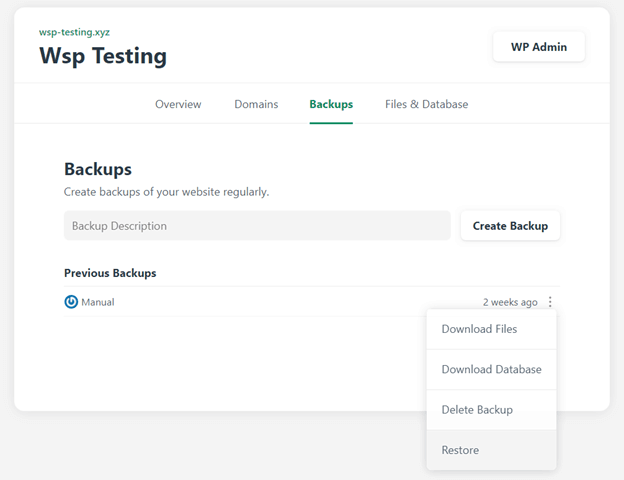
Task: Click the Manual backup label
Action: click(x=98, y=302)
